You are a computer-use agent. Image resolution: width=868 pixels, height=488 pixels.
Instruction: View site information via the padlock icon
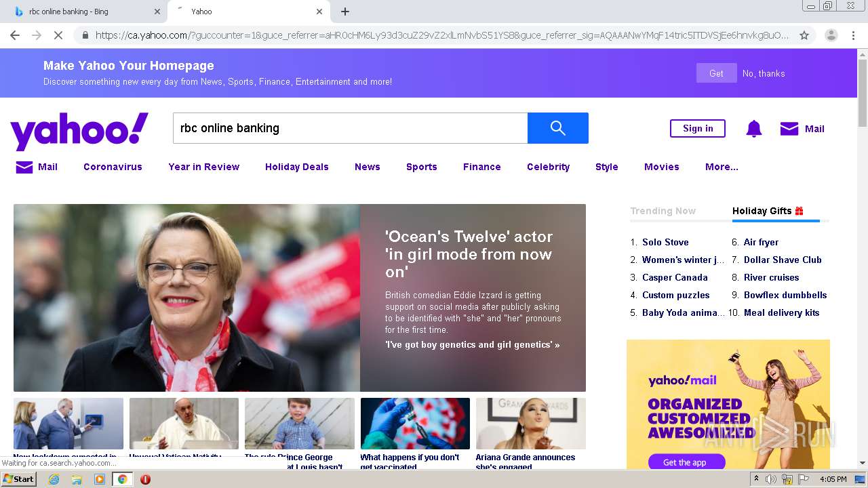point(85,35)
